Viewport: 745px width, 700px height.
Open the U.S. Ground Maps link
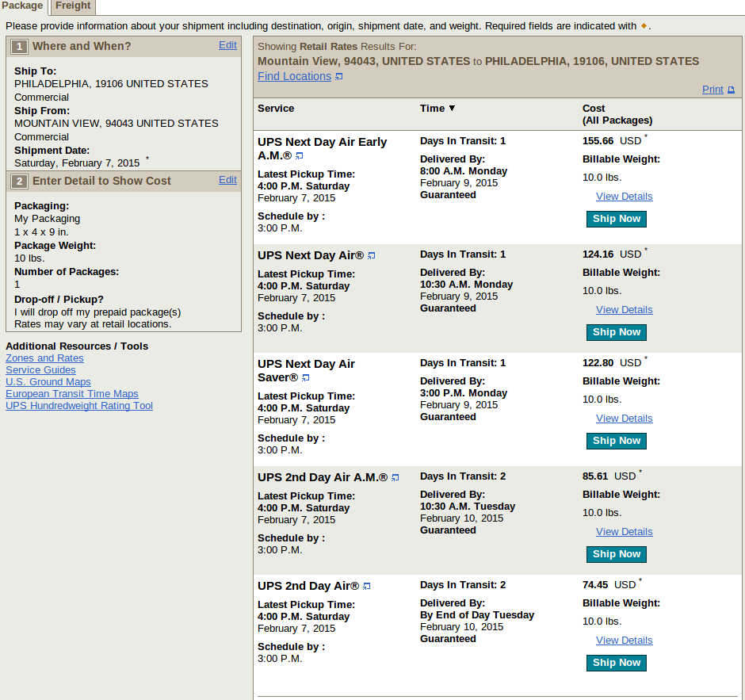[x=48, y=382]
